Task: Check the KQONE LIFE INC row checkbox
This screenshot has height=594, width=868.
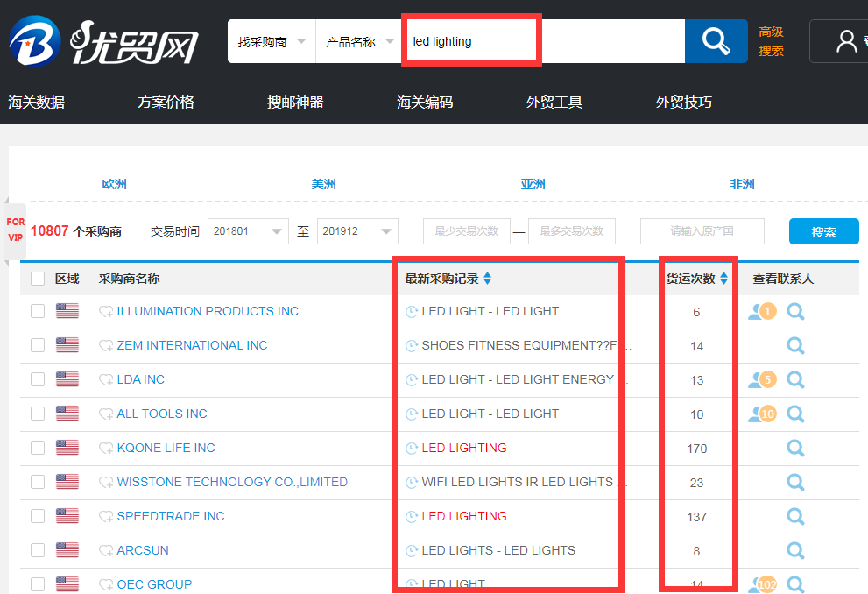Action: (38, 448)
